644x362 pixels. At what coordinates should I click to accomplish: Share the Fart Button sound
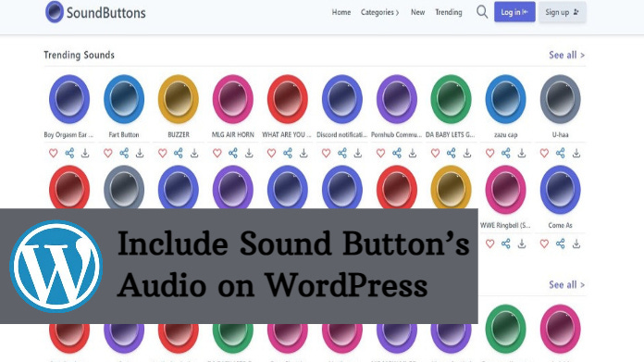124,154
